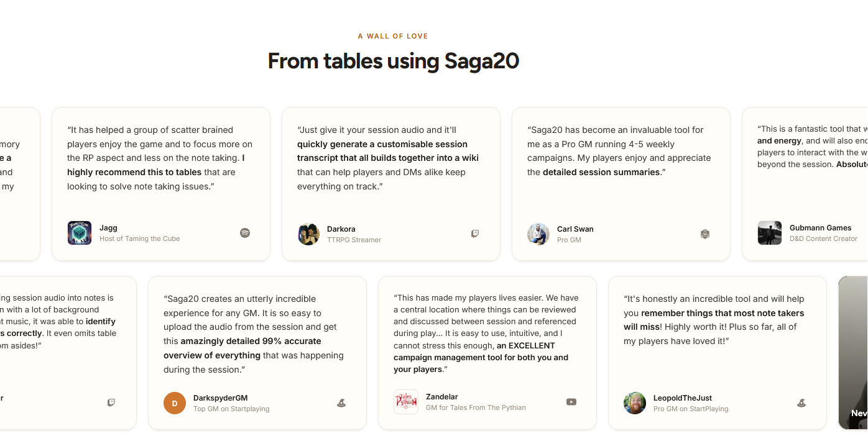Image resolution: width=868 pixels, height=436 pixels.
Task: Open LeopoldTheJust's avatar photo
Action: (x=635, y=403)
